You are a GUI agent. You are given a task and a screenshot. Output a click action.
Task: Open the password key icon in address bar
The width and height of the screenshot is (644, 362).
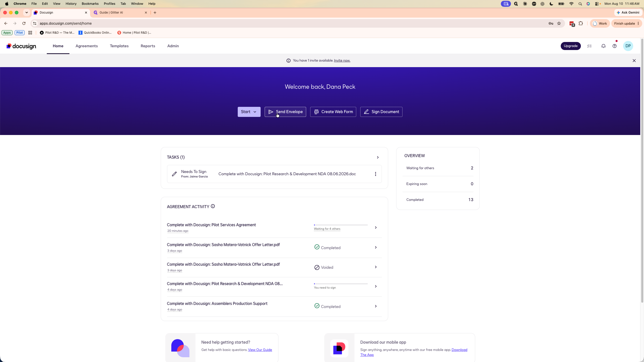coord(551,23)
